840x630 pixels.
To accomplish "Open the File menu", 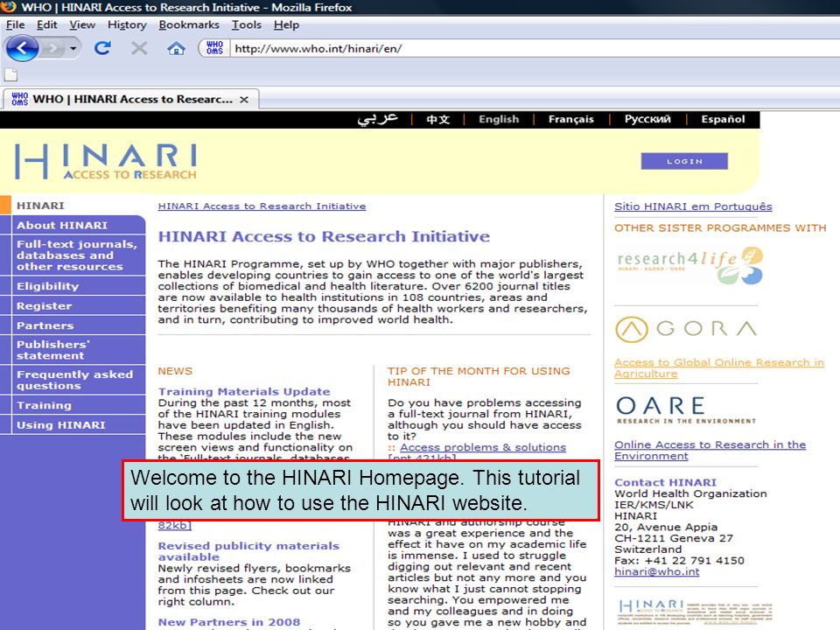I will point(15,24).
